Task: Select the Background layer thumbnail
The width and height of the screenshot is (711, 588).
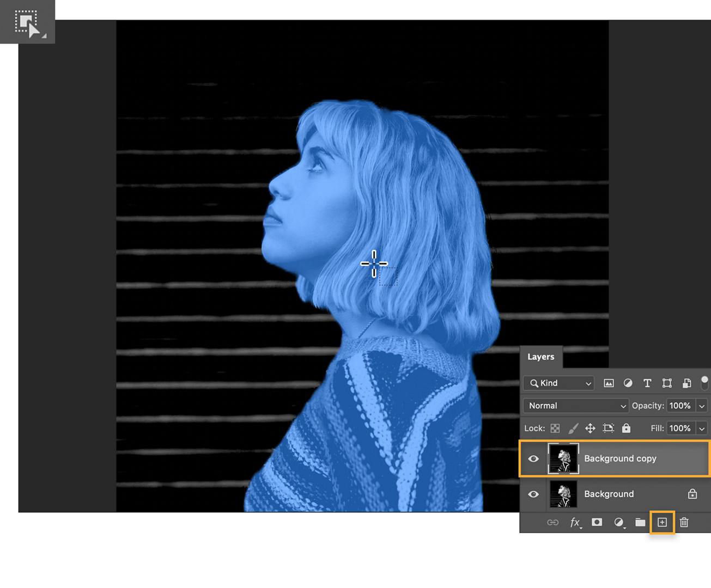Action: point(563,494)
